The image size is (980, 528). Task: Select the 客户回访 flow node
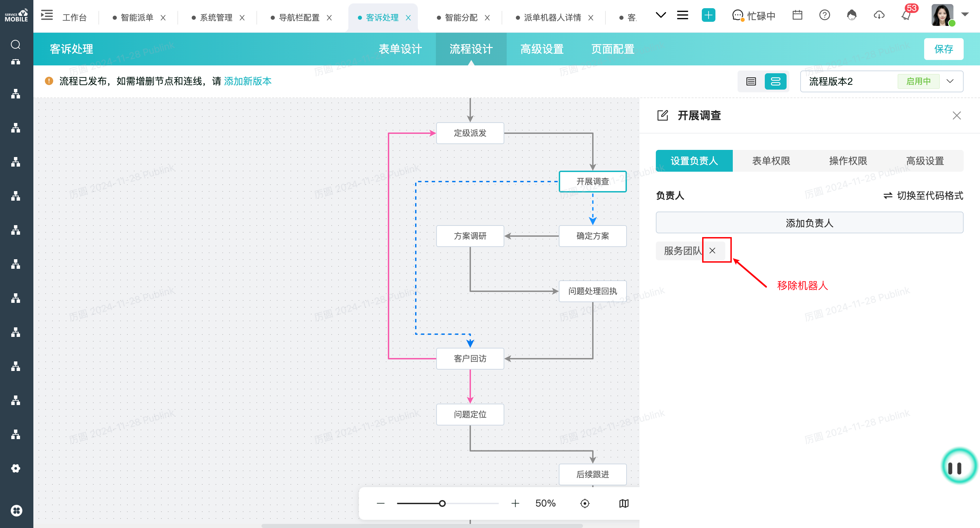click(x=470, y=358)
